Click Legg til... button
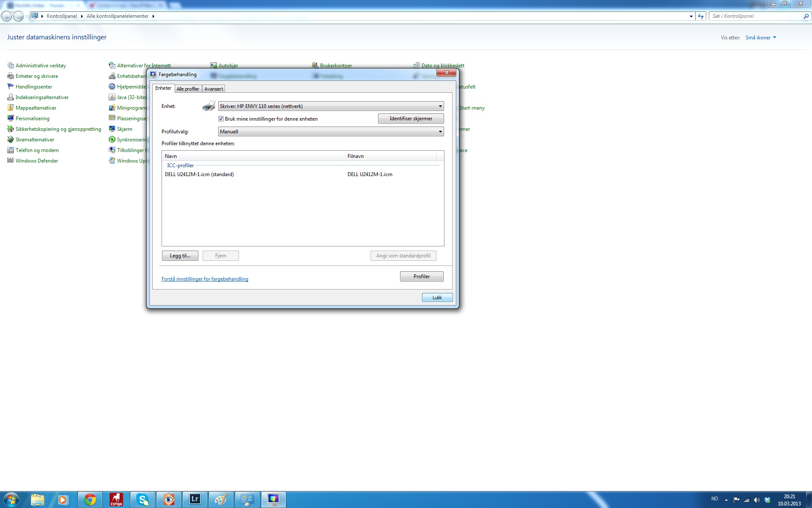The image size is (812, 508). click(180, 256)
